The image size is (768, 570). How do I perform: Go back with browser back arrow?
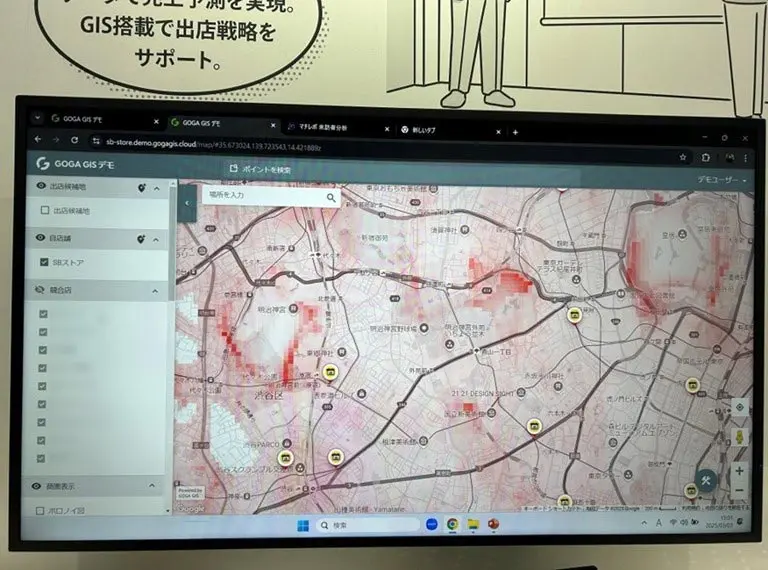[38, 139]
